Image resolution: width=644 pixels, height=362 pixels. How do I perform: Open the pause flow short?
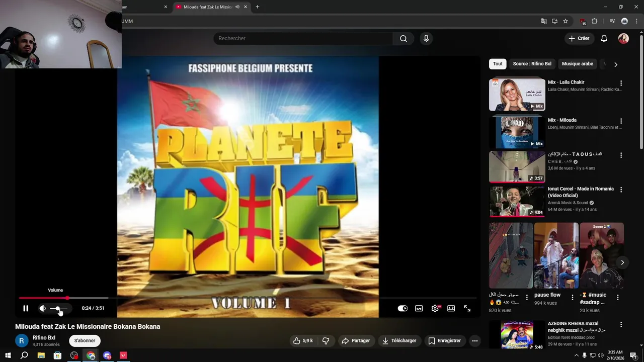pyautogui.click(x=556, y=255)
